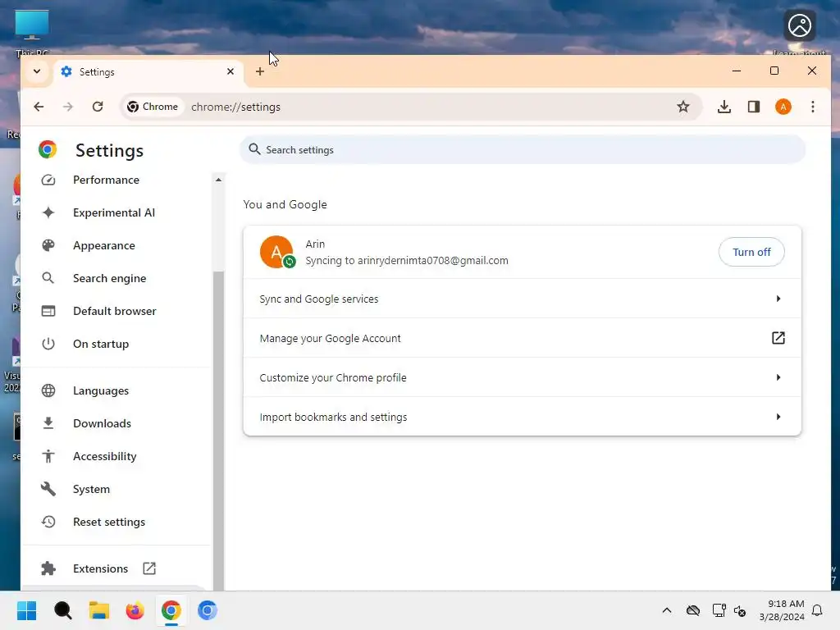
Task: Click the muted volume tray icon
Action: click(x=741, y=610)
